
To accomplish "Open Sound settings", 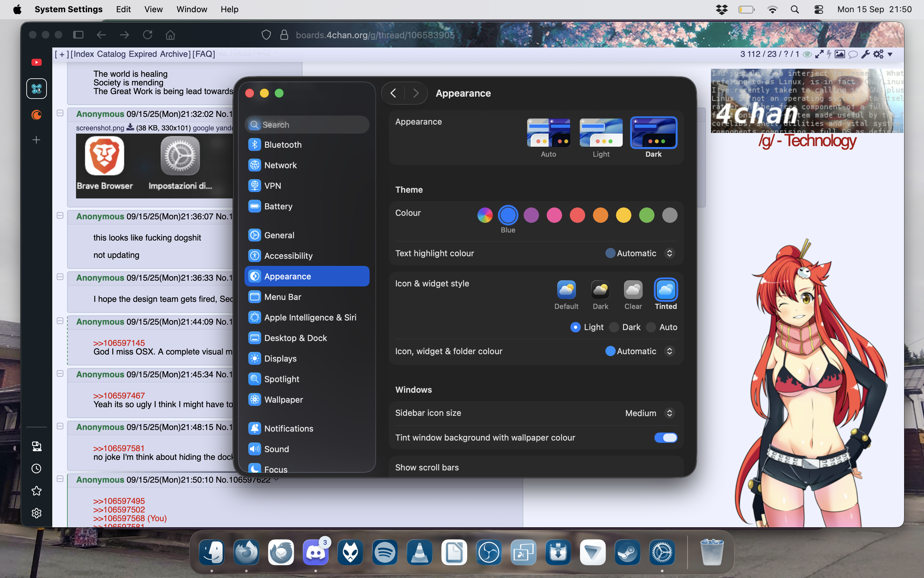I will (x=307, y=449).
